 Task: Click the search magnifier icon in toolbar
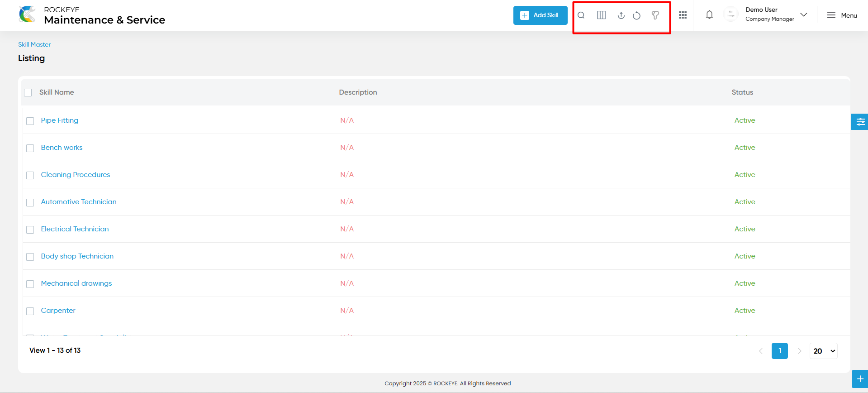click(581, 15)
